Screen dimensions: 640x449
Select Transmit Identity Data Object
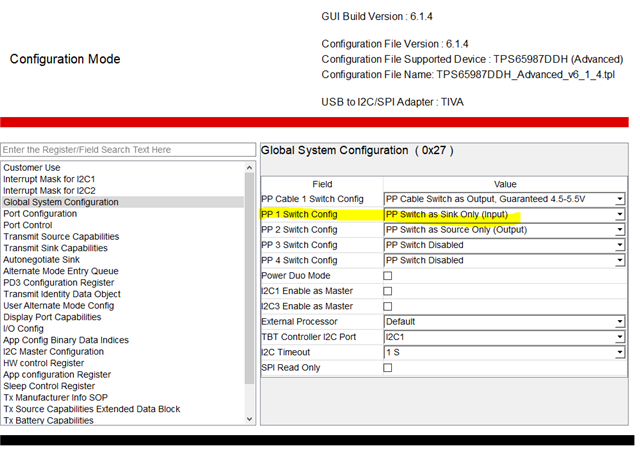pos(62,294)
